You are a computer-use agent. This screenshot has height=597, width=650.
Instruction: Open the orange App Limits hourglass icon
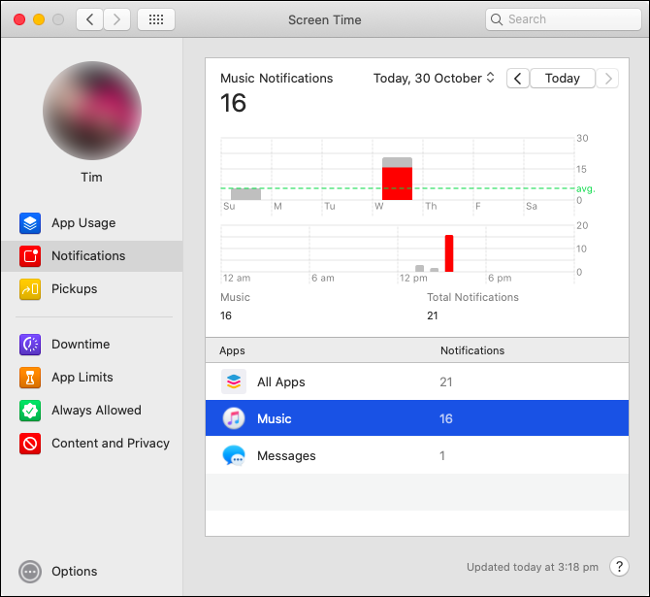coord(30,377)
